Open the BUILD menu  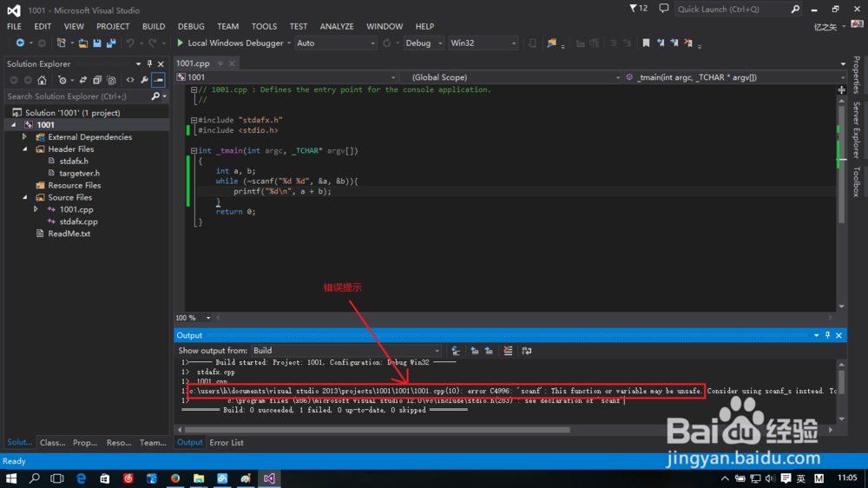tap(154, 27)
